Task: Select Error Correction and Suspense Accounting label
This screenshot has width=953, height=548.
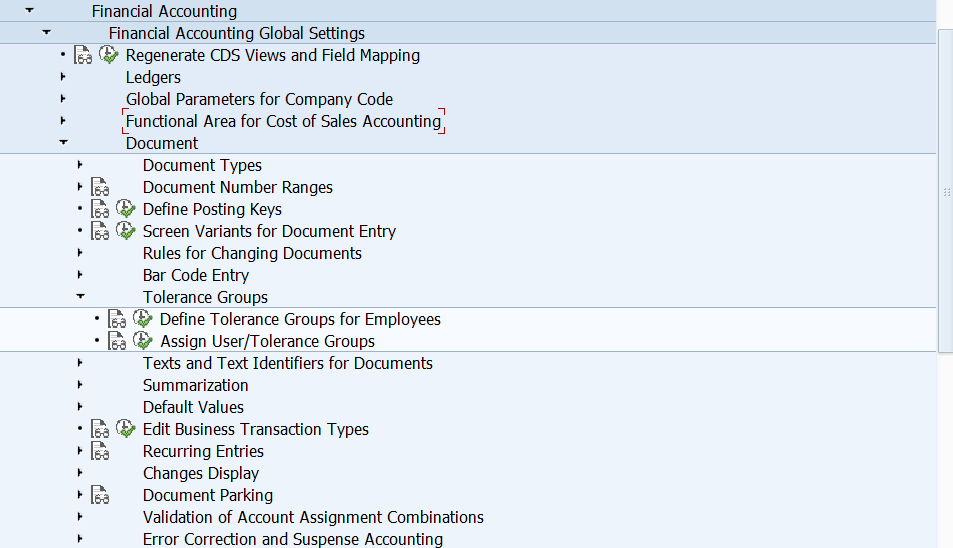Action: click(x=293, y=539)
